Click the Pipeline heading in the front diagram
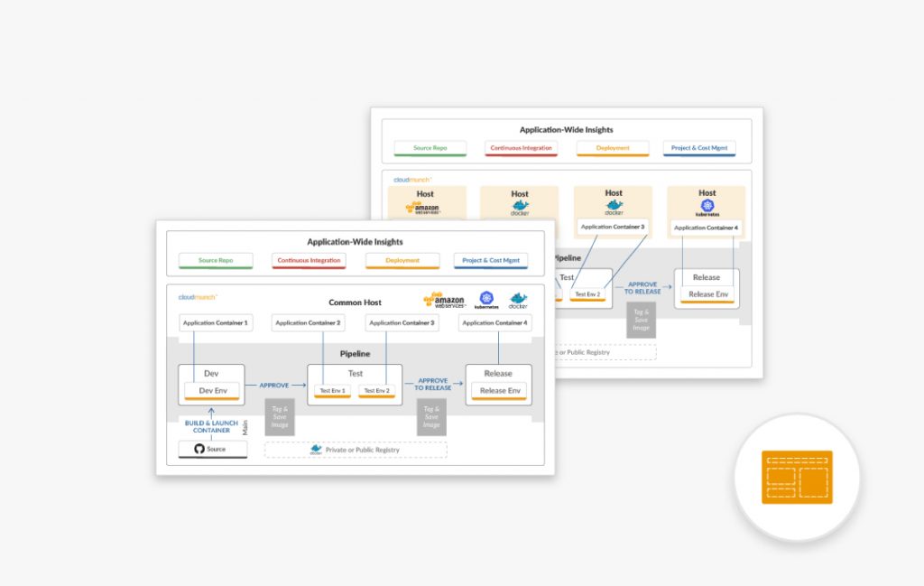The height and width of the screenshot is (586, 924). (355, 354)
